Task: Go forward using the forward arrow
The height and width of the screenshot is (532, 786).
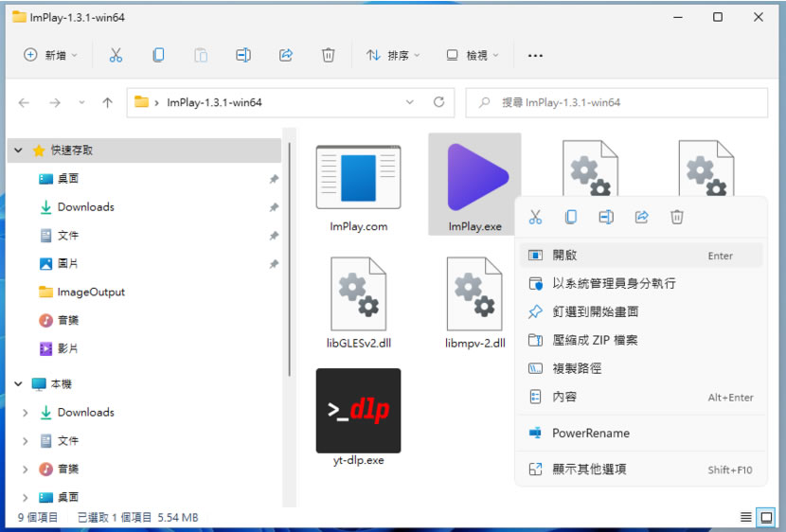Action: [55, 103]
